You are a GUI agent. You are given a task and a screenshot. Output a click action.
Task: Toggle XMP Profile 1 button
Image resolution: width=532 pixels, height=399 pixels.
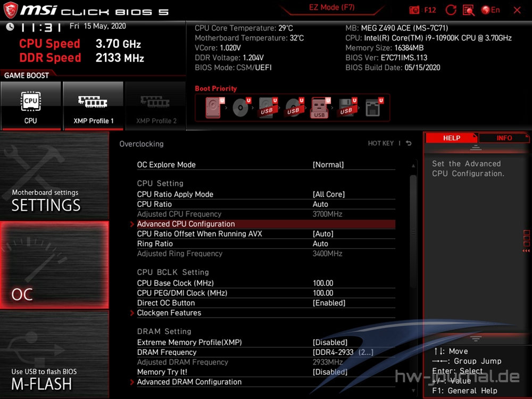click(x=93, y=106)
